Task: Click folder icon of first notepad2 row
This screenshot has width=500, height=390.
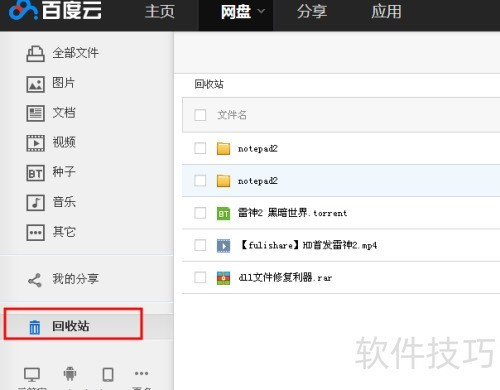Action: coord(223,149)
